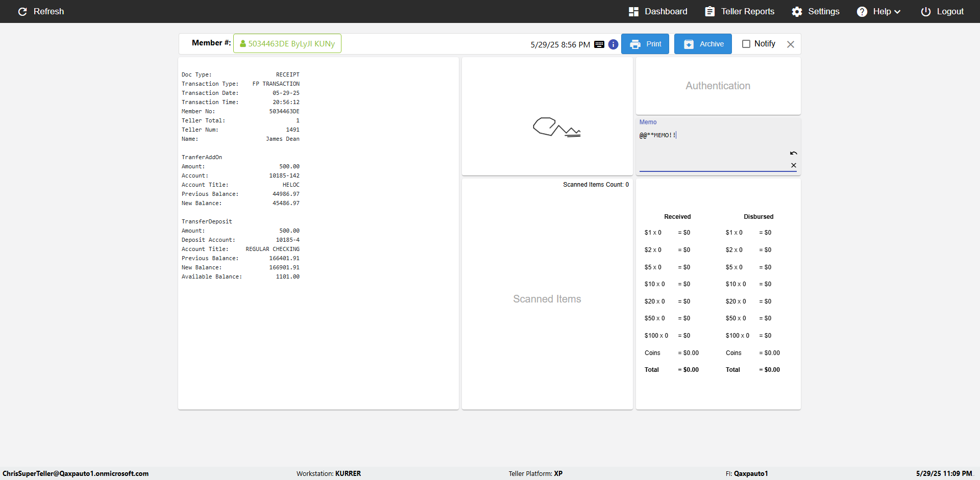Click the Teller Num 1491 value

coord(292,130)
